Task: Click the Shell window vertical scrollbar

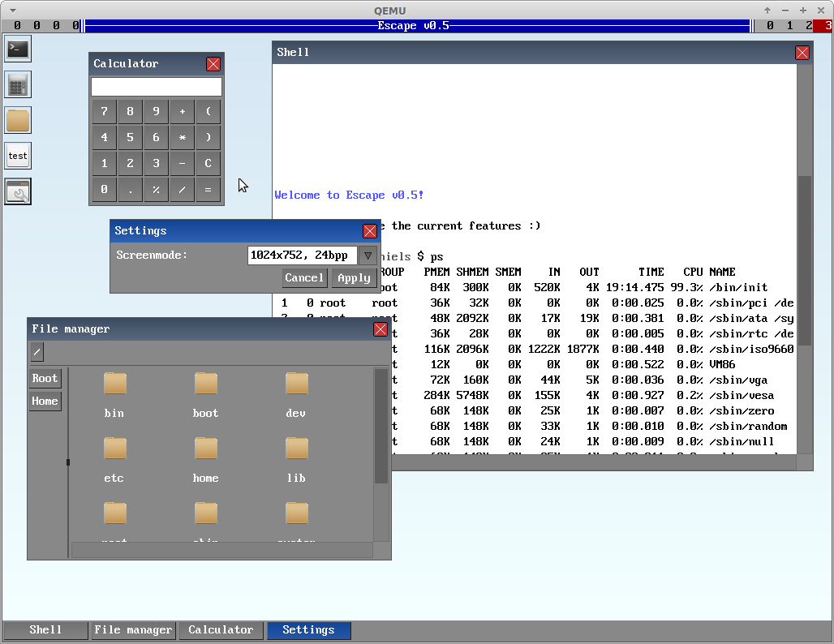Action: [805, 260]
